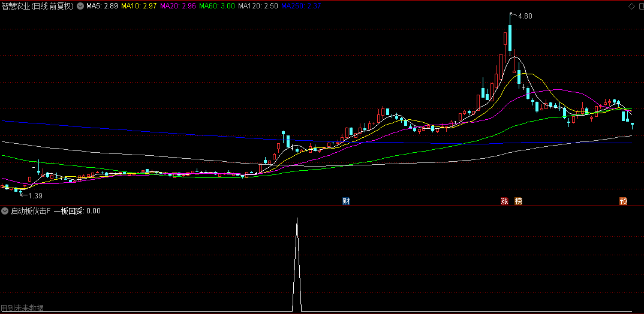This screenshot has width=644, height=314.
Task: Click the white signal spike in indicator panel
Action: pos(297,265)
